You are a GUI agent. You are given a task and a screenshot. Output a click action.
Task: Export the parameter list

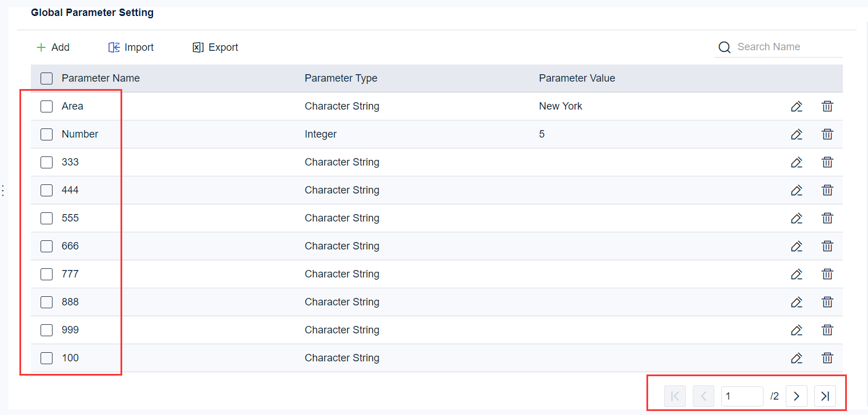pos(215,47)
